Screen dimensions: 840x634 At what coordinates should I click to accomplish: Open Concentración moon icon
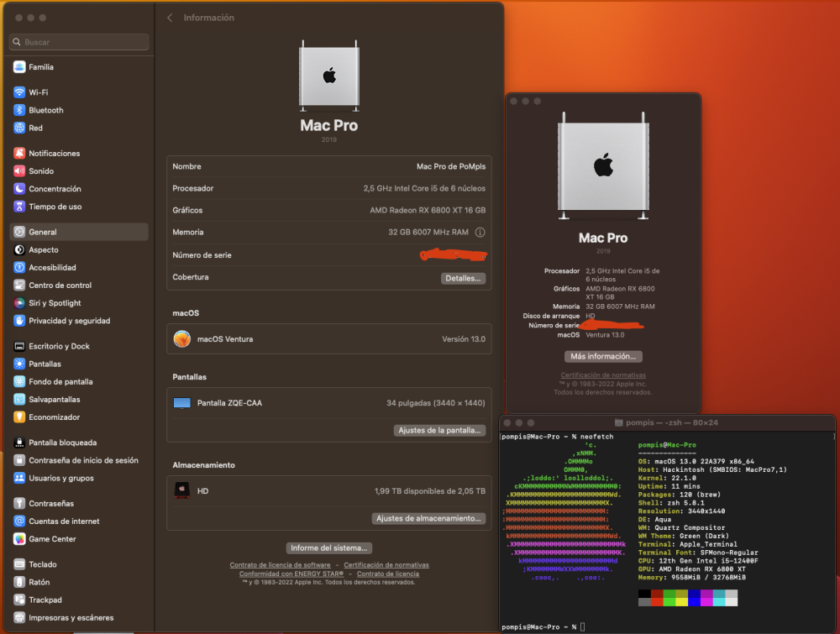pyautogui.click(x=19, y=188)
